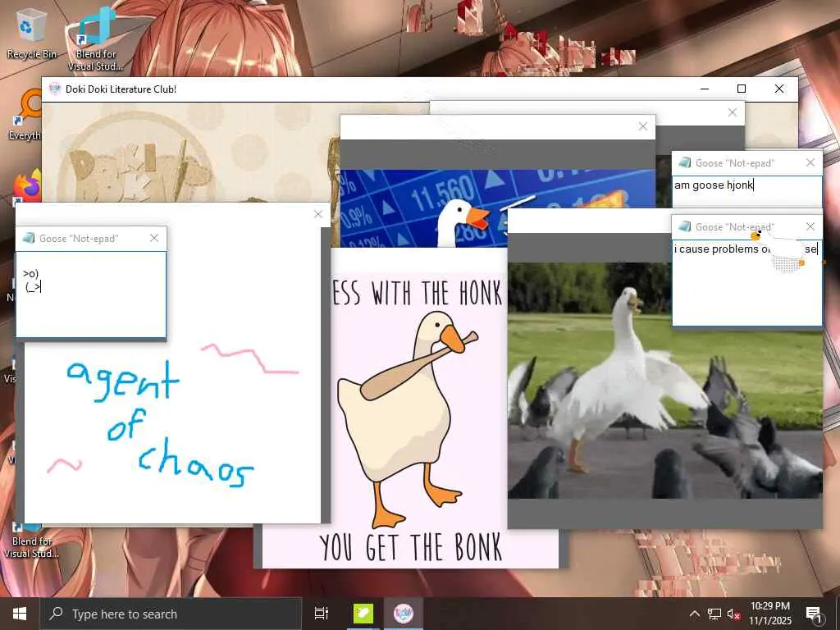
Task: Close the Not-epad with the ASCII goose
Action: point(153,238)
